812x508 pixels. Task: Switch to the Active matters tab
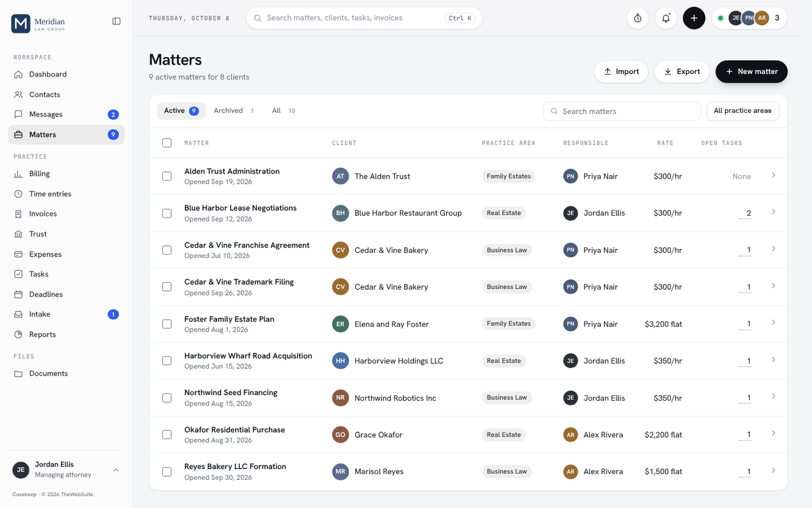click(181, 111)
